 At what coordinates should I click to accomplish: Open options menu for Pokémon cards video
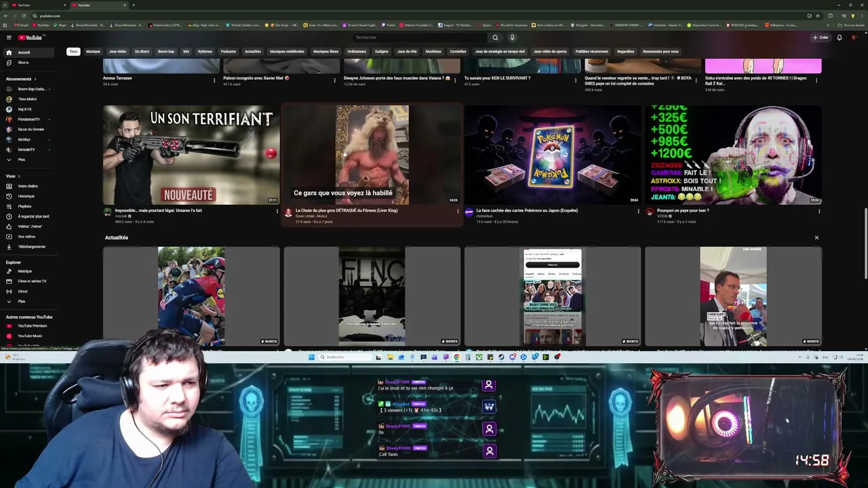pos(638,211)
